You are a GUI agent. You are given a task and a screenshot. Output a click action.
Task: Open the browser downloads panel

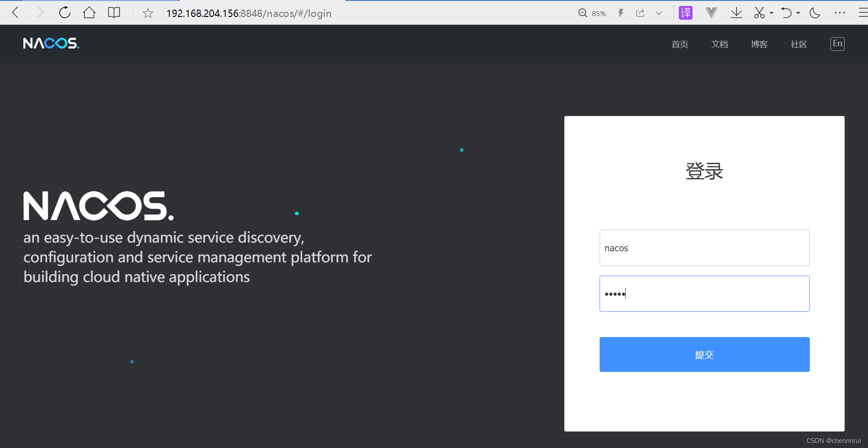[x=737, y=13]
